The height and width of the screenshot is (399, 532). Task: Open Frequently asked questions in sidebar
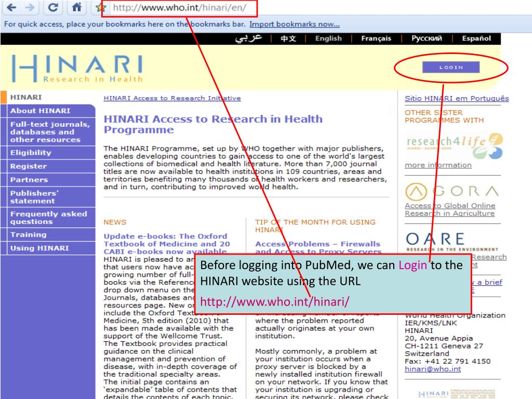pos(48,218)
